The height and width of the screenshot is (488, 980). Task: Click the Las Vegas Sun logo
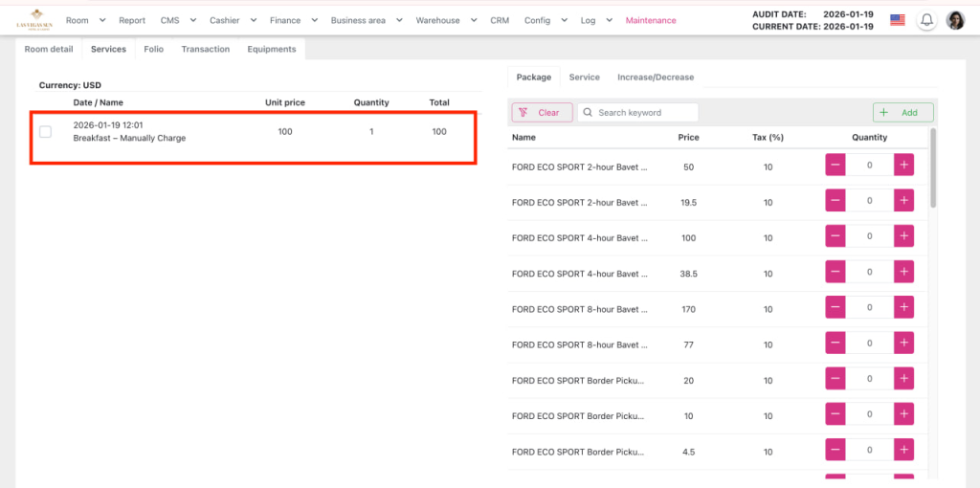(34, 19)
